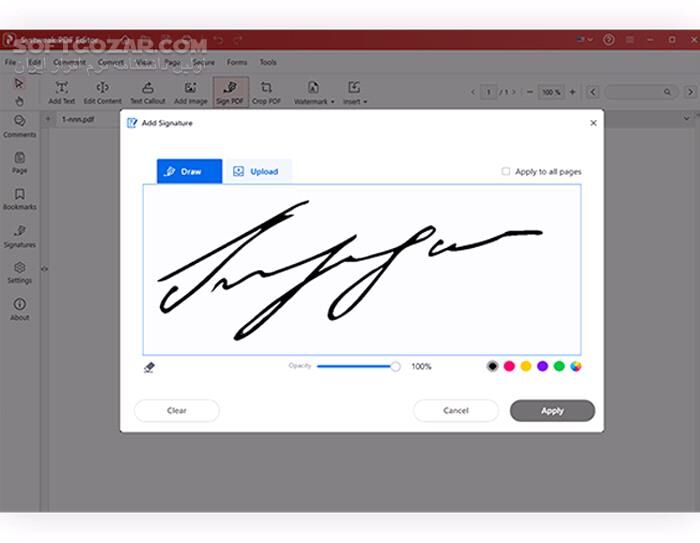Open the Edit menu
Image resolution: width=700 pixels, height=543 pixels.
point(34,63)
